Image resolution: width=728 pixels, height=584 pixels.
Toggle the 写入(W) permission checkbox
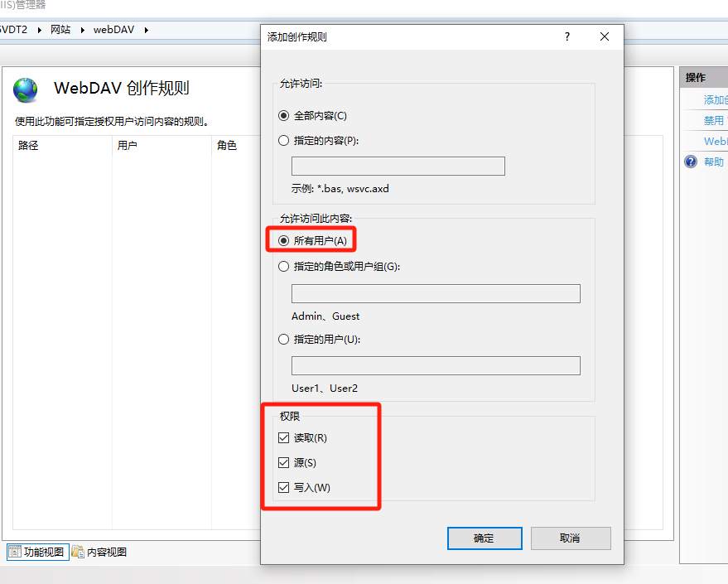(284, 488)
